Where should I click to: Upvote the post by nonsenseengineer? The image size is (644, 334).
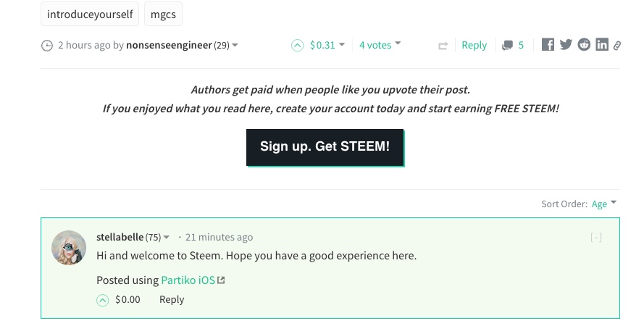pos(297,45)
